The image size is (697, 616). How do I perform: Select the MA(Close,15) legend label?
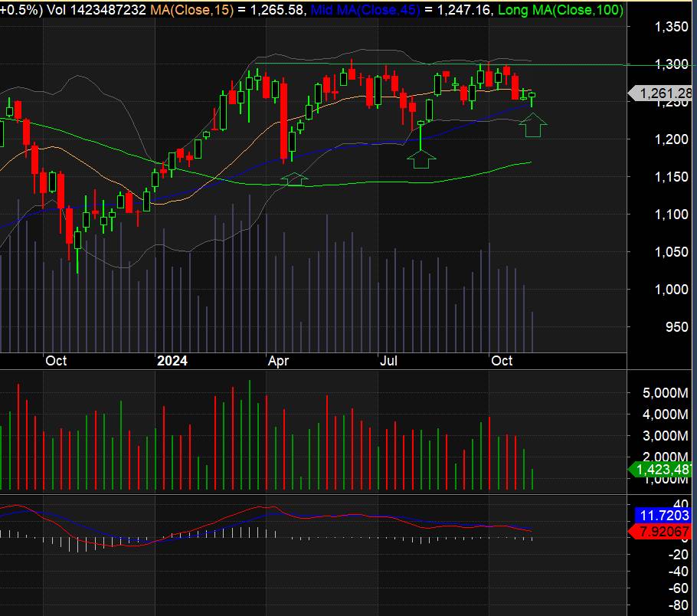pyautogui.click(x=192, y=10)
